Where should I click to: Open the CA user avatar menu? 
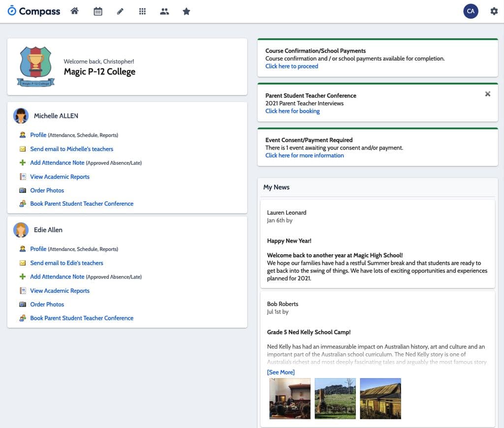tap(471, 11)
